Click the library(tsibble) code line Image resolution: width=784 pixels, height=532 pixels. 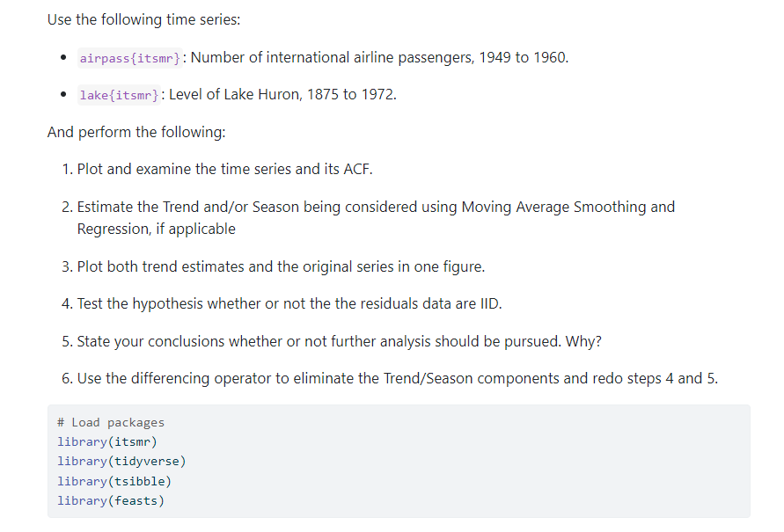click(x=114, y=481)
